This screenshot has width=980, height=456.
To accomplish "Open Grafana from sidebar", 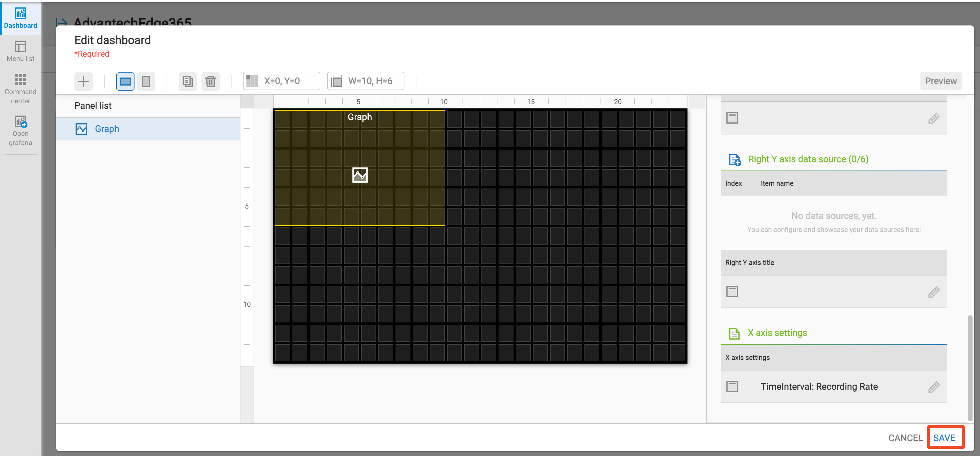I will [x=21, y=130].
